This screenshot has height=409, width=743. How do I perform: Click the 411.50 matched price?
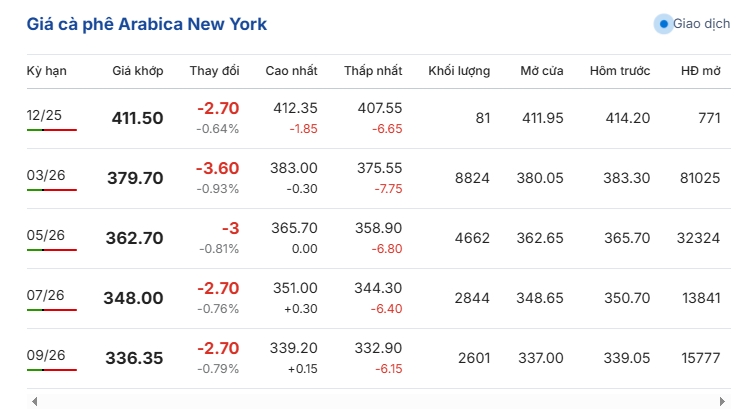click(x=137, y=118)
